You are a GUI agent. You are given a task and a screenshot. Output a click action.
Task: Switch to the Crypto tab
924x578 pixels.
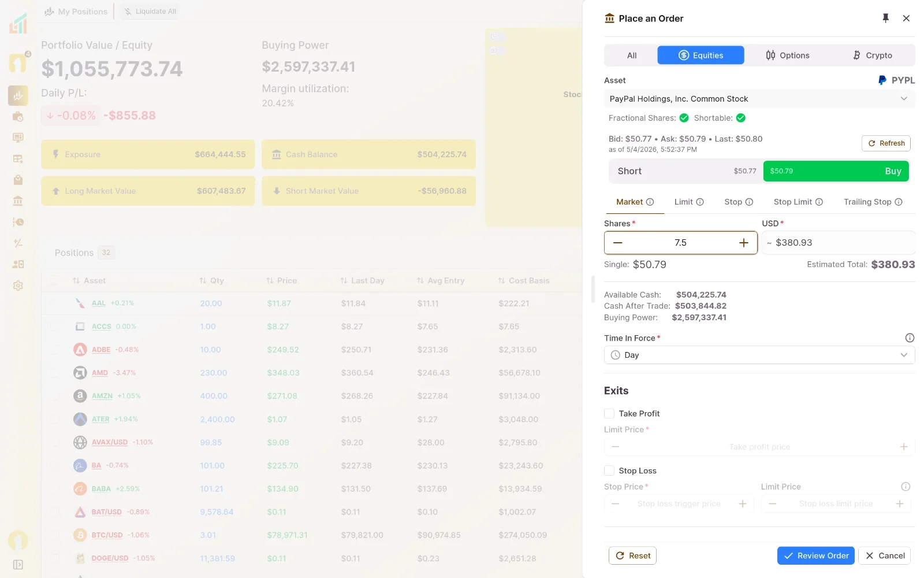pos(872,55)
